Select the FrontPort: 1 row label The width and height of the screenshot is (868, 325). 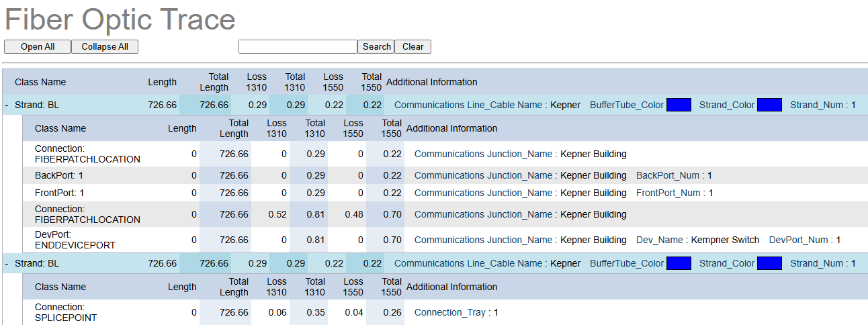59,193
